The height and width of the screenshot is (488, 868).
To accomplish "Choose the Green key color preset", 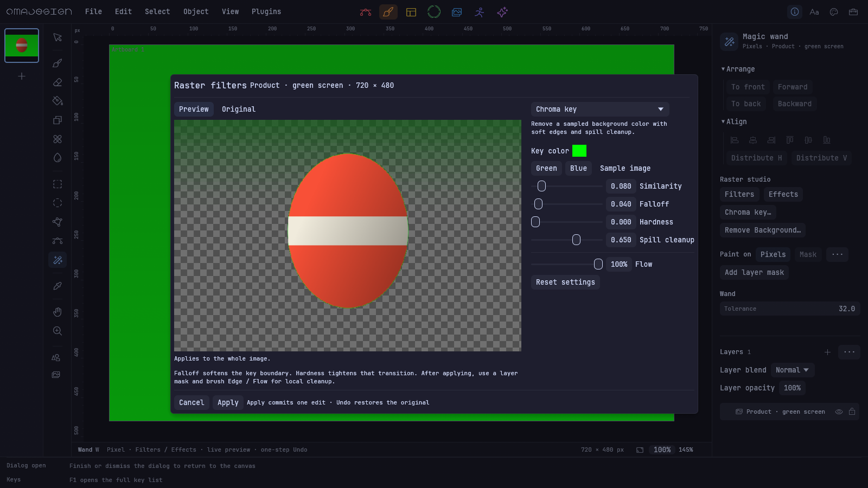I will [x=546, y=168].
